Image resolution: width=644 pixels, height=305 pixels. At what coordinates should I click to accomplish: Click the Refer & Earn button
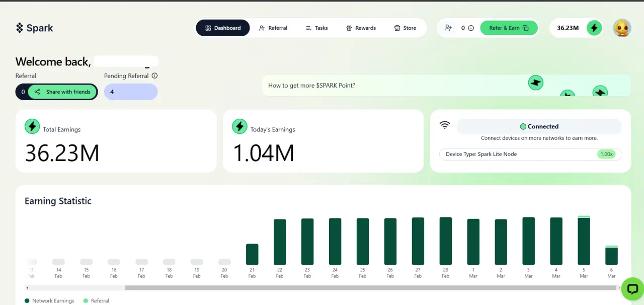coord(509,28)
